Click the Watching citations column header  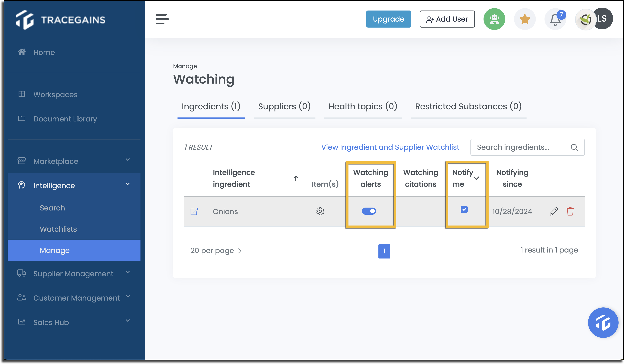click(x=421, y=178)
